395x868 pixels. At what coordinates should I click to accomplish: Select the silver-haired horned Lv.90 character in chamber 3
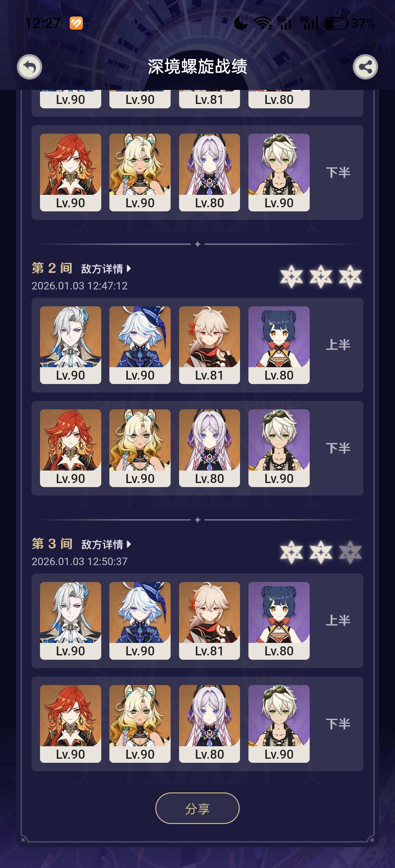(71, 620)
